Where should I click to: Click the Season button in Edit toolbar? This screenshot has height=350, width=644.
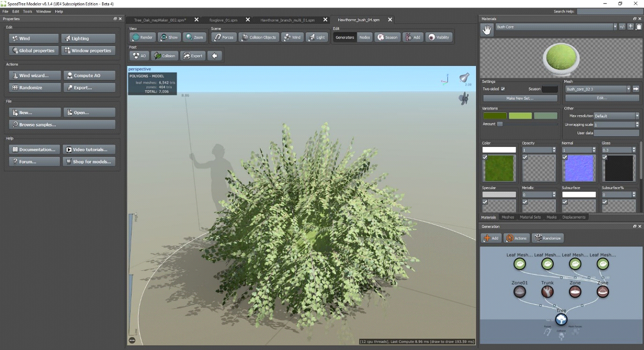[388, 37]
